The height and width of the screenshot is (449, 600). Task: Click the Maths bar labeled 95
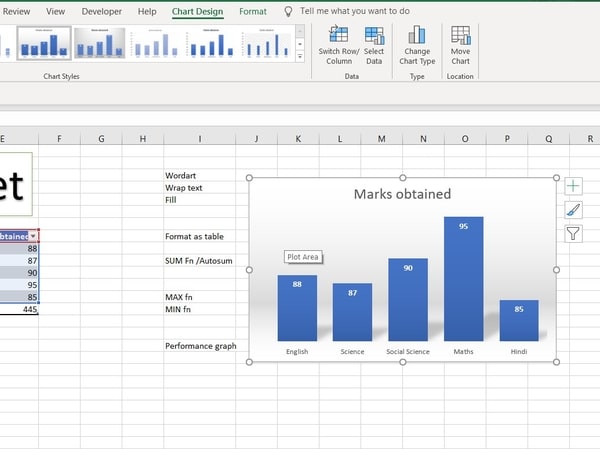coord(463,280)
